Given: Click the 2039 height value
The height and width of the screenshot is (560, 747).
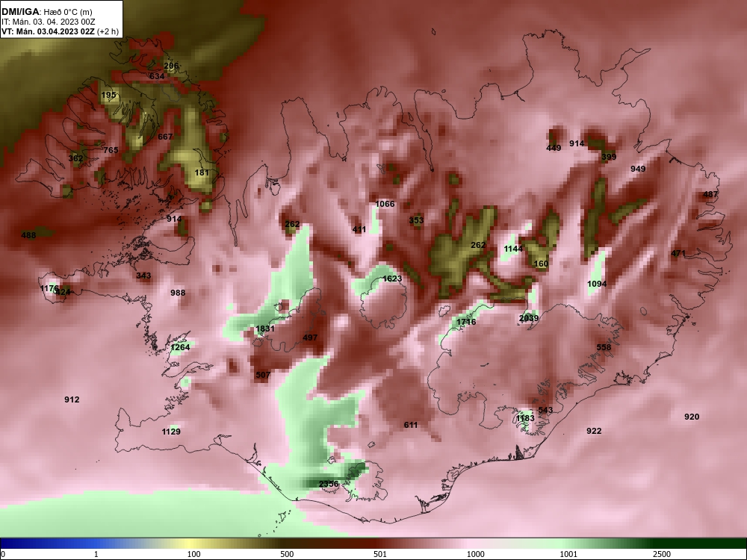Looking at the screenshot, I should (529, 318).
